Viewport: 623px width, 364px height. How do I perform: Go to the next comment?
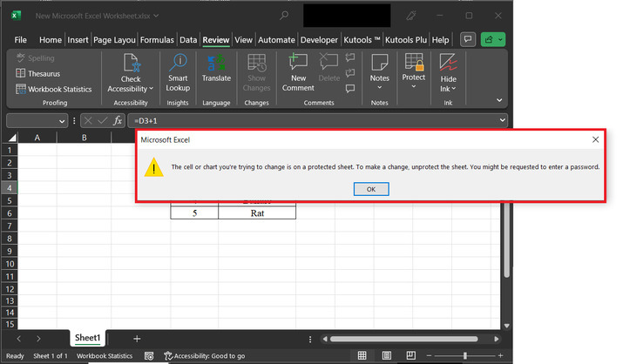pyautogui.click(x=350, y=73)
